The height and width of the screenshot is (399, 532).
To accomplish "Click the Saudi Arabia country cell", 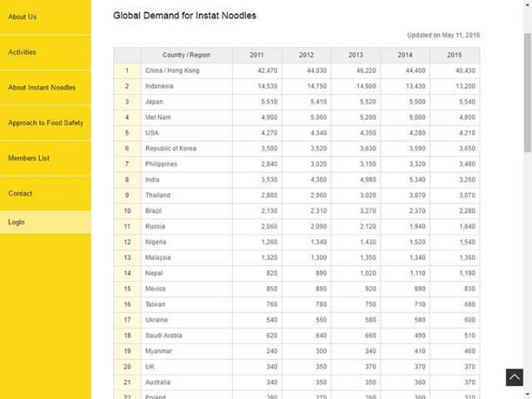I will [x=186, y=336].
